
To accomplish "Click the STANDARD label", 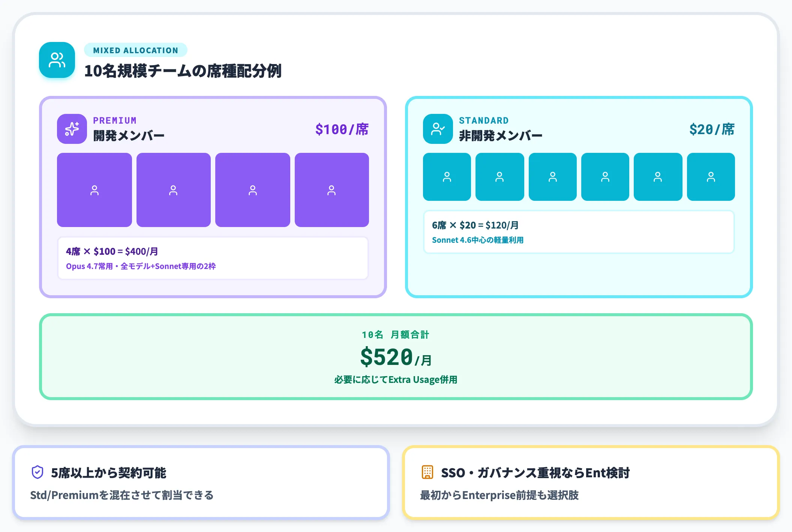I will 484,120.
